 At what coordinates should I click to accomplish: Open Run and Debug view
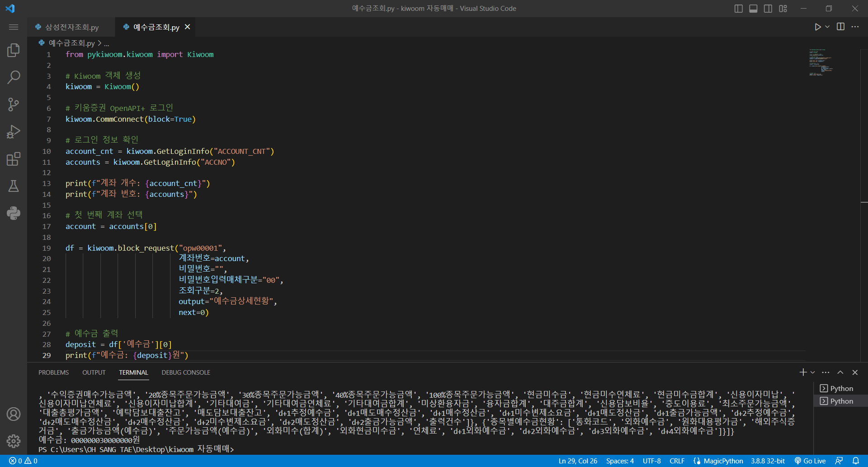tap(14, 132)
